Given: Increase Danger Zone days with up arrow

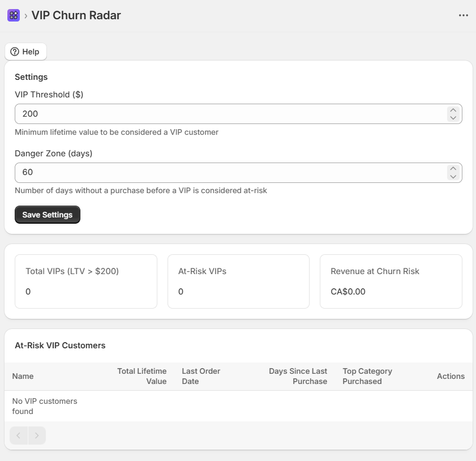Looking at the screenshot, I should [452, 169].
